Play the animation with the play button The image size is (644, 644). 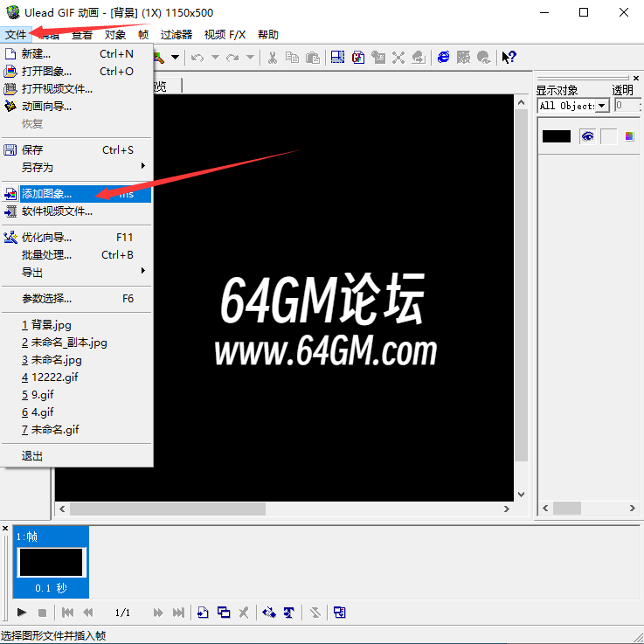click(22, 613)
